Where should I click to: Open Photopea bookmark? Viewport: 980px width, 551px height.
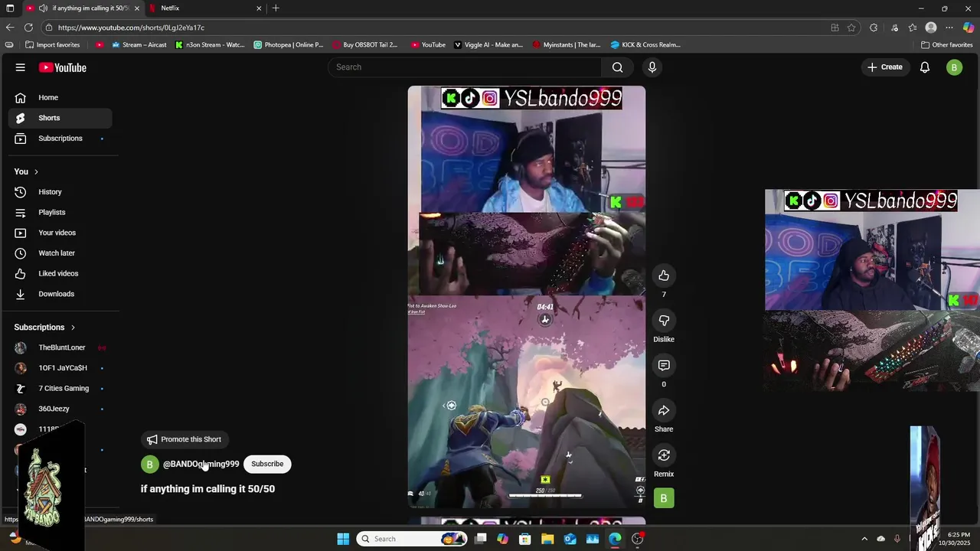[288, 45]
